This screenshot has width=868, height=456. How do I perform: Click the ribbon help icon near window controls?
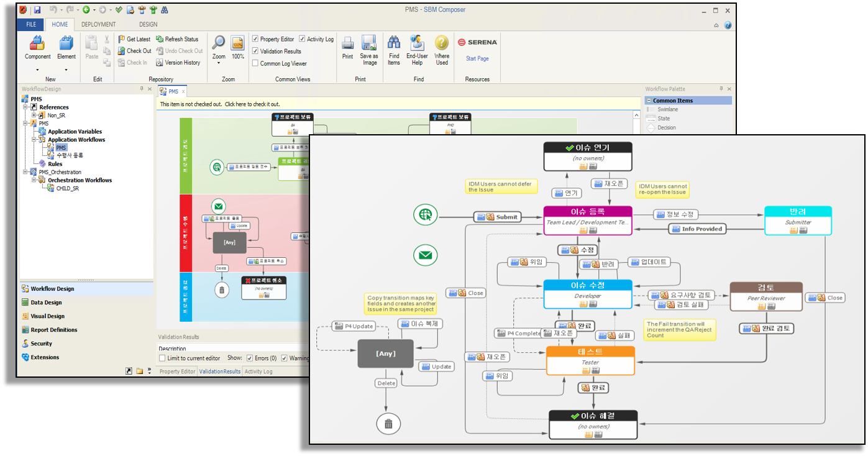tap(728, 25)
